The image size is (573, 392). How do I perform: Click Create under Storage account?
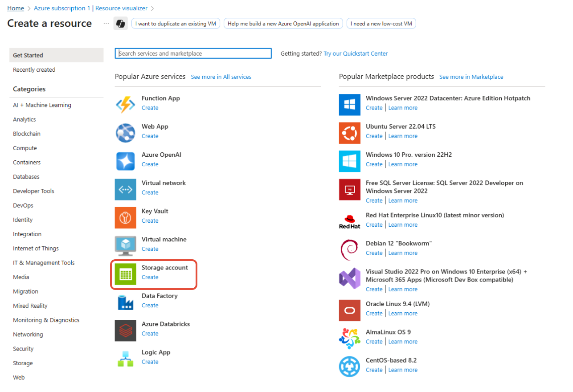point(150,277)
